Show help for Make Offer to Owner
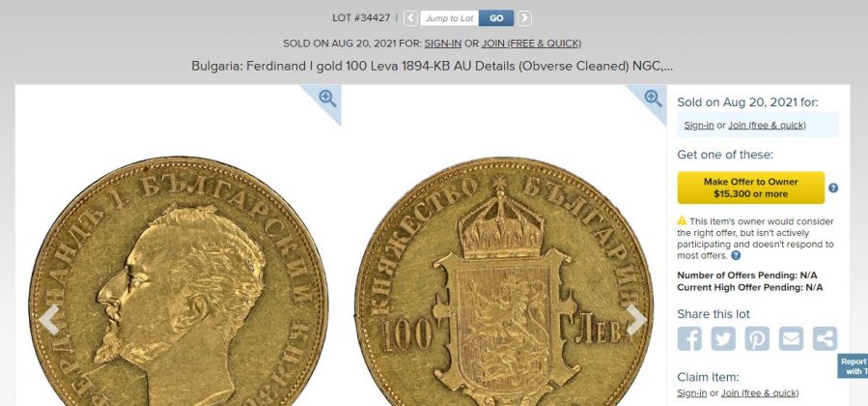The height and width of the screenshot is (406, 868). [833, 188]
